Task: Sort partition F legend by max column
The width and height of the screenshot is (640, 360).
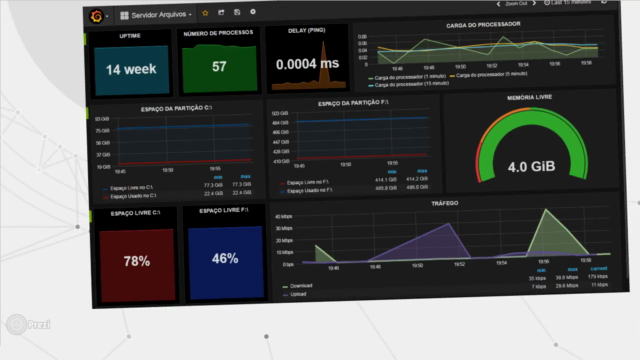Action: (422, 171)
